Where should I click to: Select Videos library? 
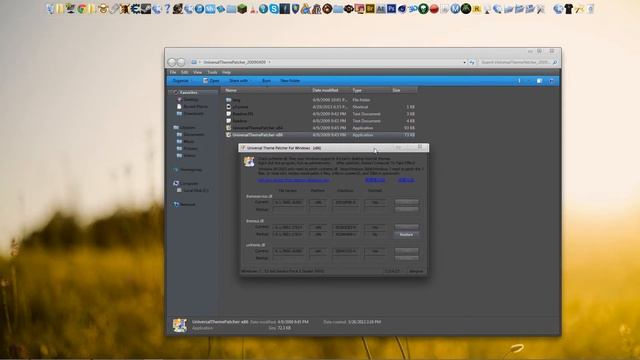coord(189,156)
